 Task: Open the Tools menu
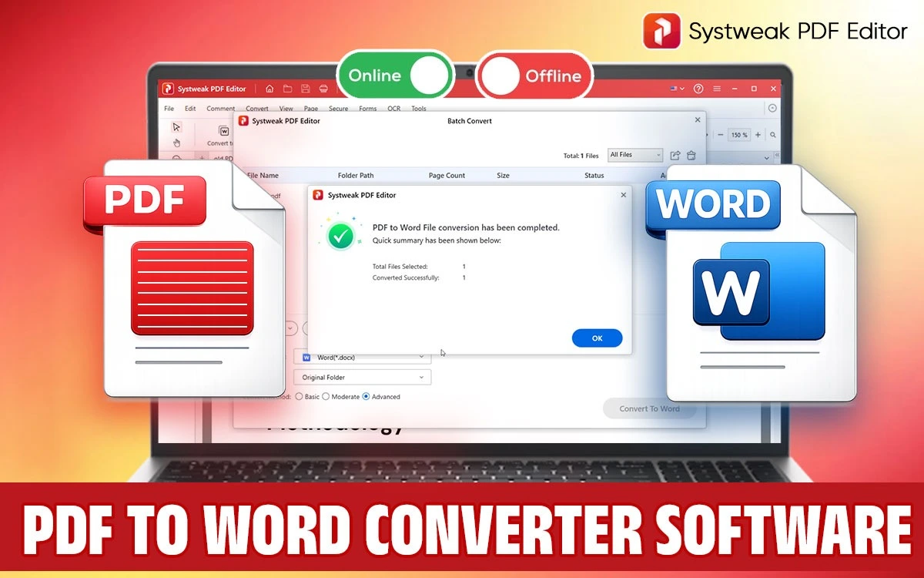pos(418,108)
